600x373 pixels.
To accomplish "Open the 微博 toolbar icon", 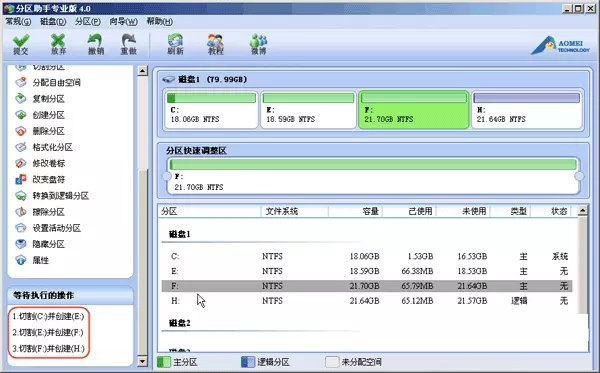I will pyautogui.click(x=258, y=44).
